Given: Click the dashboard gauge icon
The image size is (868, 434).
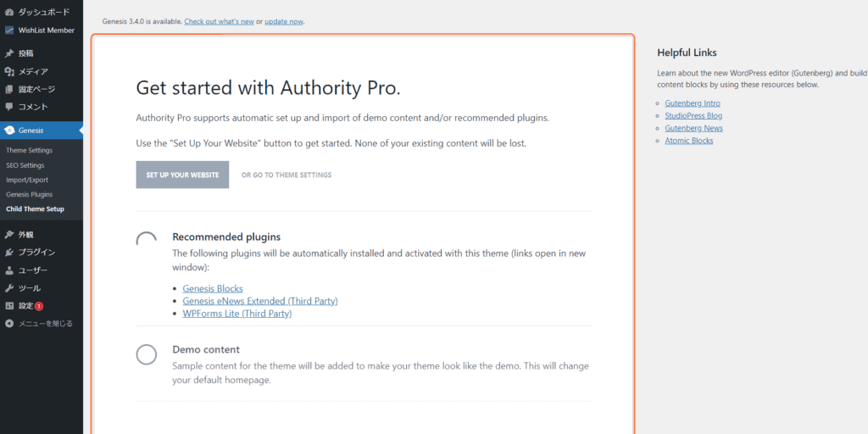Looking at the screenshot, I should (8, 12).
